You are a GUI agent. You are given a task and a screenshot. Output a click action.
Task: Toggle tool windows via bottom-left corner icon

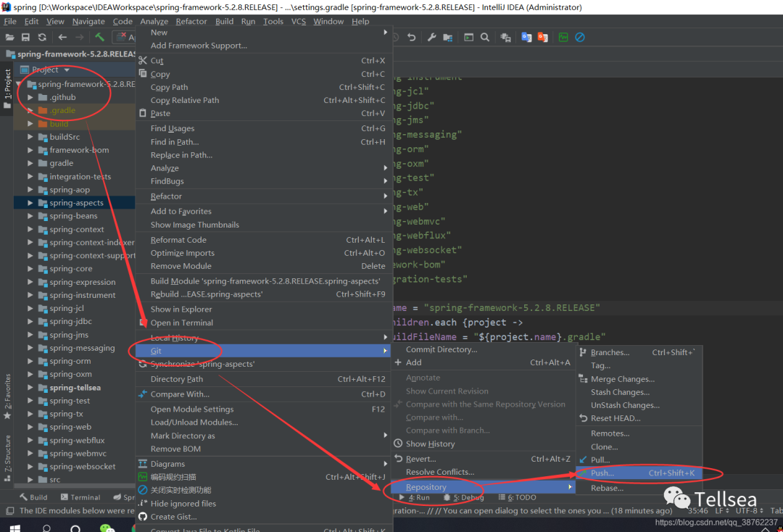tap(9, 510)
